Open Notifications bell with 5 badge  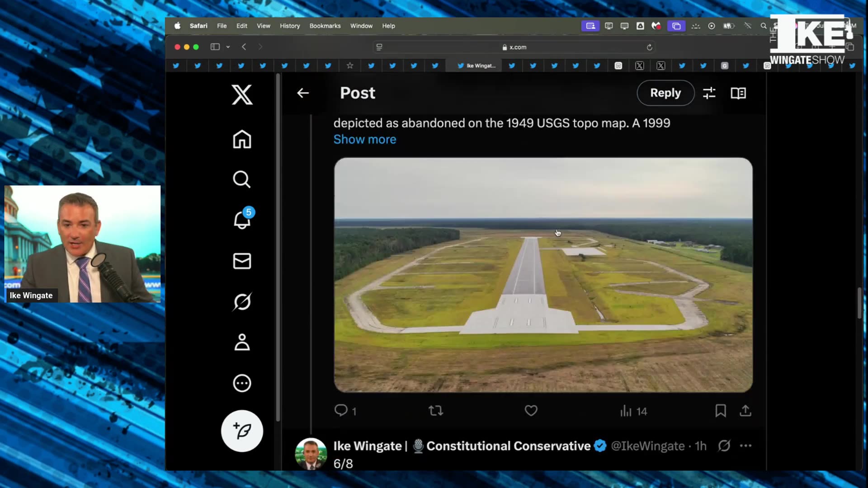(242, 220)
